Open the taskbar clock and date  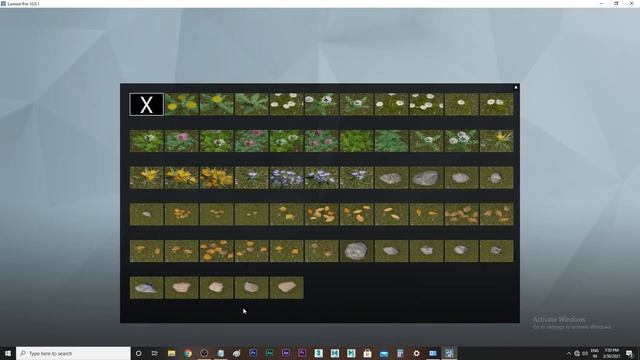click(611, 353)
